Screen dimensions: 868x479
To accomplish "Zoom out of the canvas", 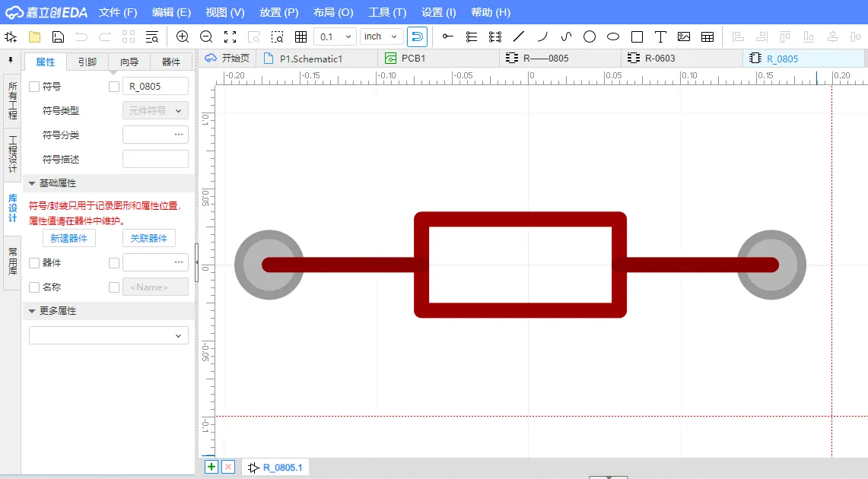I will [x=206, y=37].
